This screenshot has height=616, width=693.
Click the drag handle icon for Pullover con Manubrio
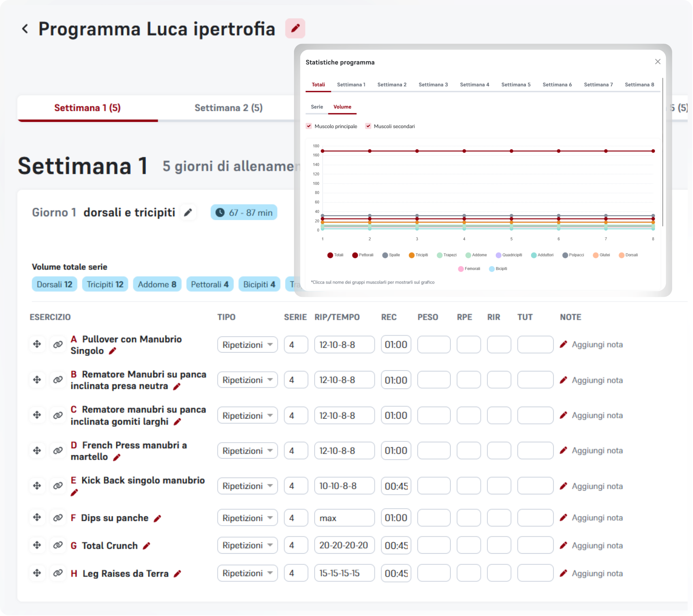tap(37, 344)
